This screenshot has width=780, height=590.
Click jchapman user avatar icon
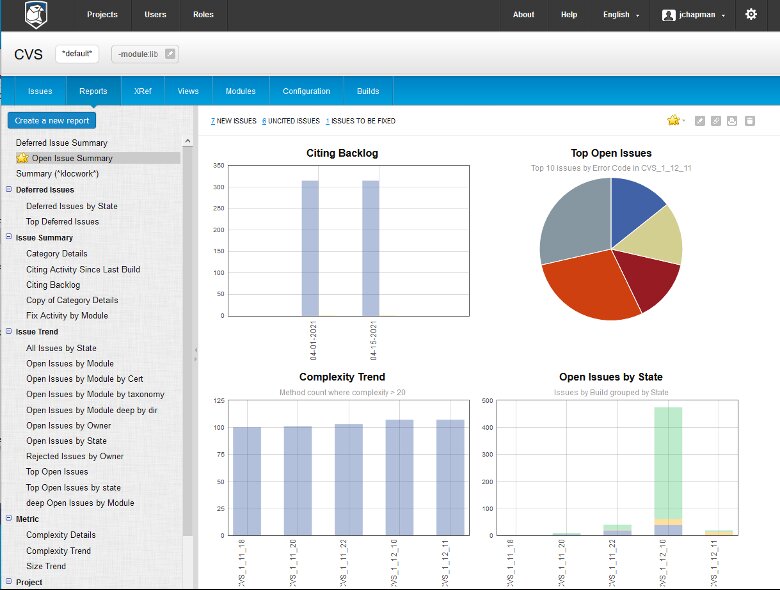tap(669, 15)
